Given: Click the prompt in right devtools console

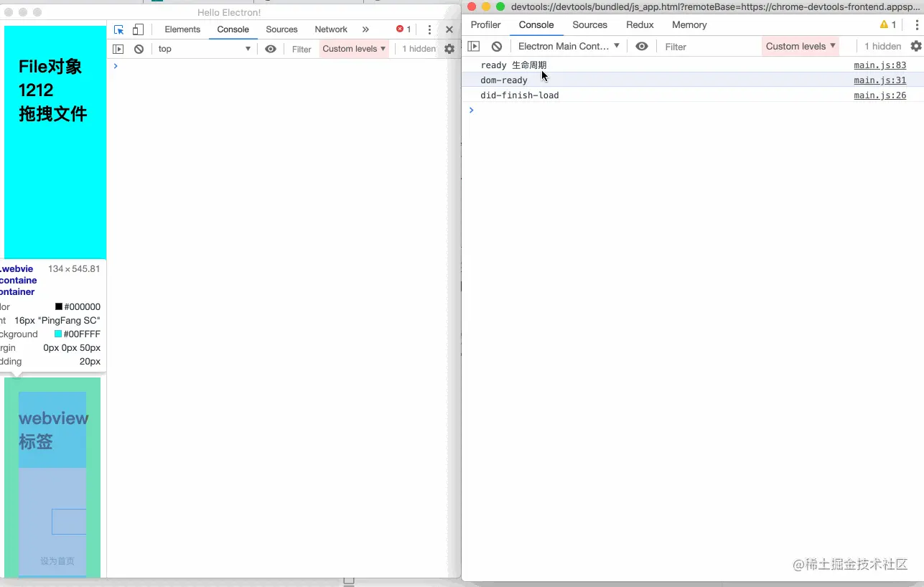Looking at the screenshot, I should 693,111.
